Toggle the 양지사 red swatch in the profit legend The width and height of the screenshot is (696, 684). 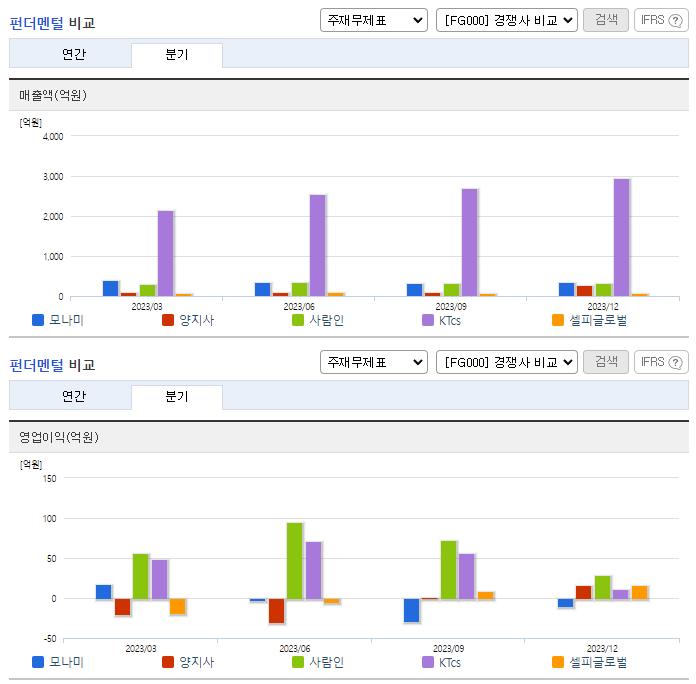[168, 662]
